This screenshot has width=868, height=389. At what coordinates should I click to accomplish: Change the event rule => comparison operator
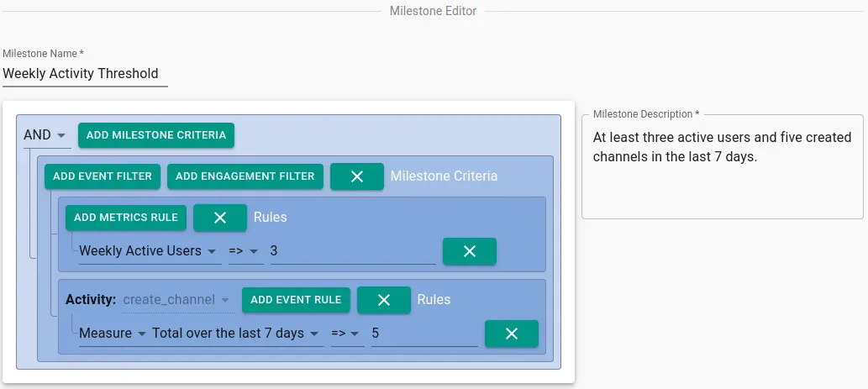(347, 334)
